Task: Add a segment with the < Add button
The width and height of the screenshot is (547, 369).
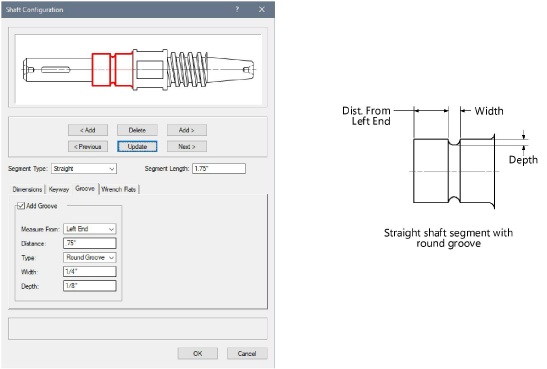Action: 88,130
